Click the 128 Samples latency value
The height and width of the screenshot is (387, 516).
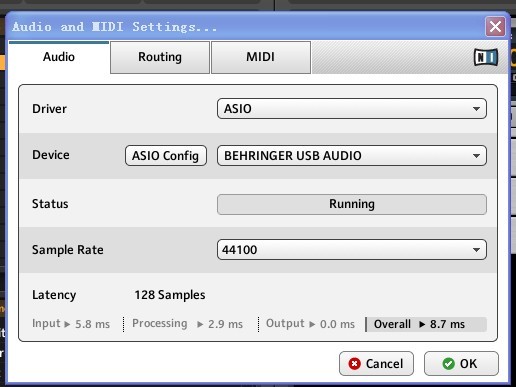click(170, 295)
